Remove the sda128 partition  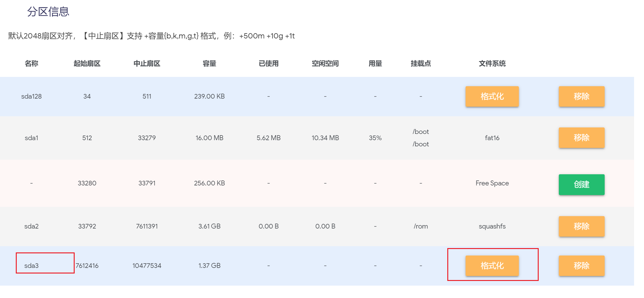tap(581, 96)
